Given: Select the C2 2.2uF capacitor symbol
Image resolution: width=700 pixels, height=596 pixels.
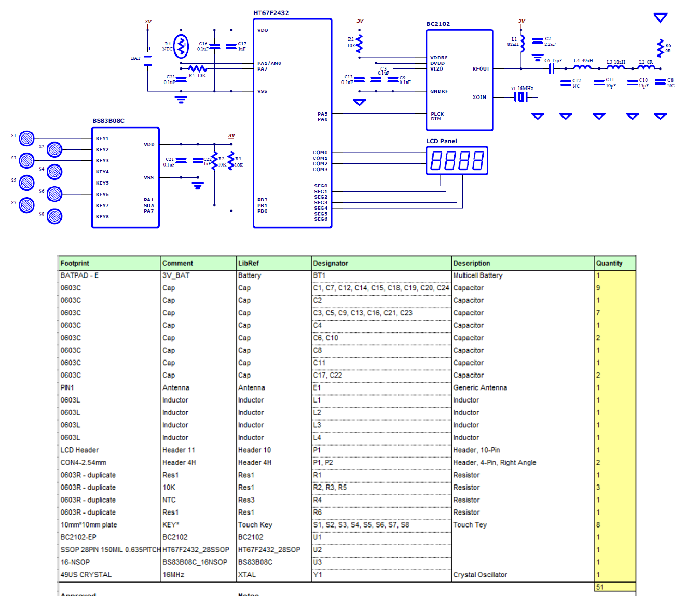Looking at the screenshot, I should (x=538, y=41).
